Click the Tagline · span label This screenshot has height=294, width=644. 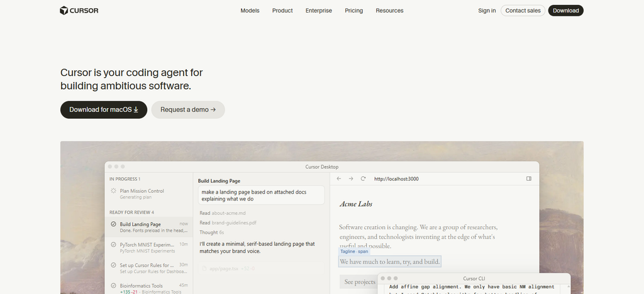point(354,251)
